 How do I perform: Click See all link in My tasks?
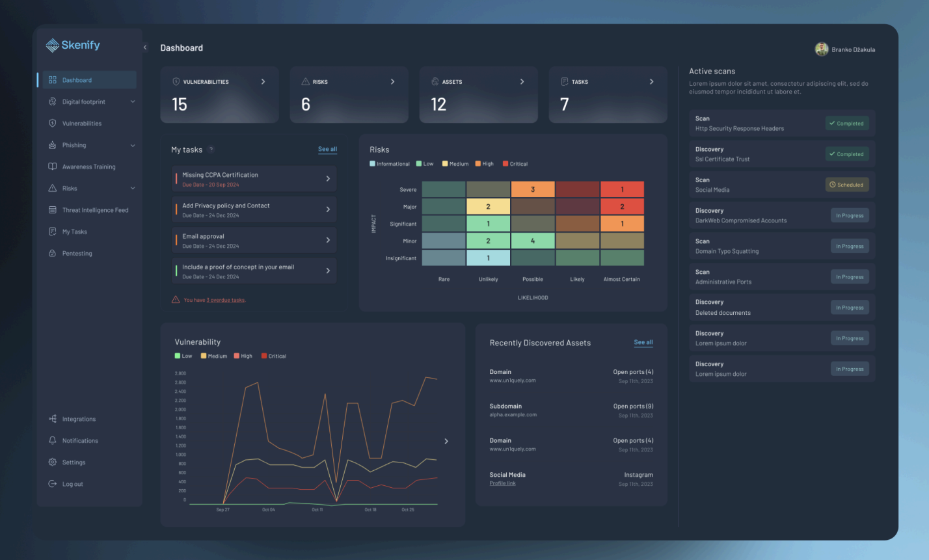327,150
